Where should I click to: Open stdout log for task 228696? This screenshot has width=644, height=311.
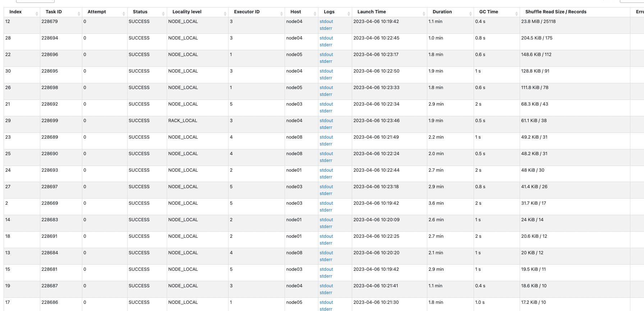(326, 55)
